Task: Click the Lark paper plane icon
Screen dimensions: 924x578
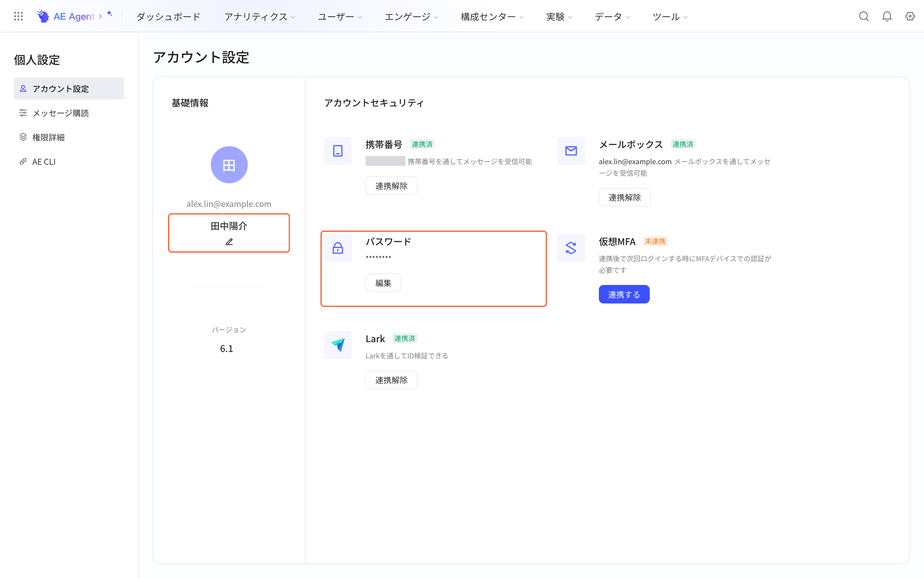Action: tap(338, 345)
